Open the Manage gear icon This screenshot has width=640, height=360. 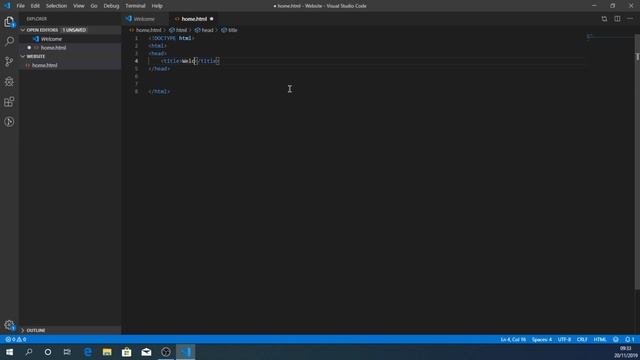point(9,325)
